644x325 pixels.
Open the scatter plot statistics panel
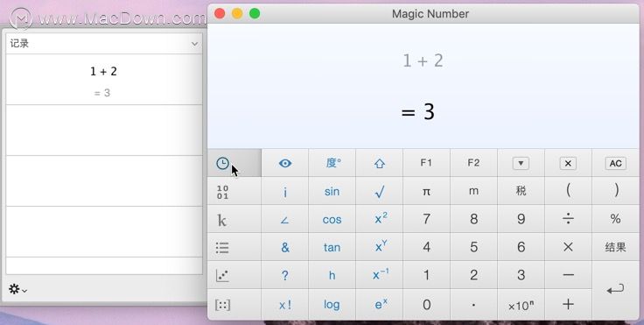click(234, 275)
